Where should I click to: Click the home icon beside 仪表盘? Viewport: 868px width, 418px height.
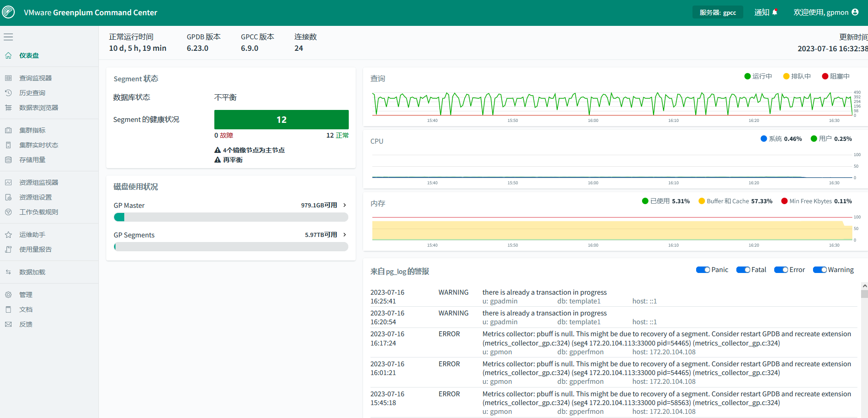click(8, 55)
